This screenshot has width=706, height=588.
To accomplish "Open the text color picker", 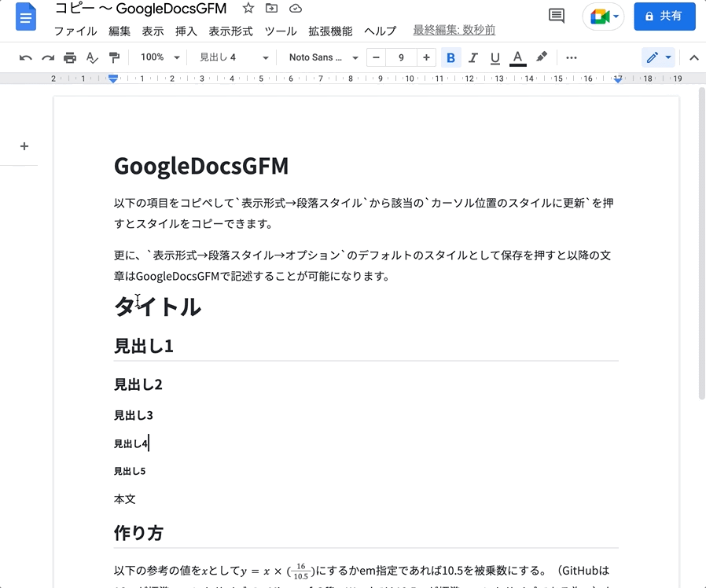I will coord(518,57).
